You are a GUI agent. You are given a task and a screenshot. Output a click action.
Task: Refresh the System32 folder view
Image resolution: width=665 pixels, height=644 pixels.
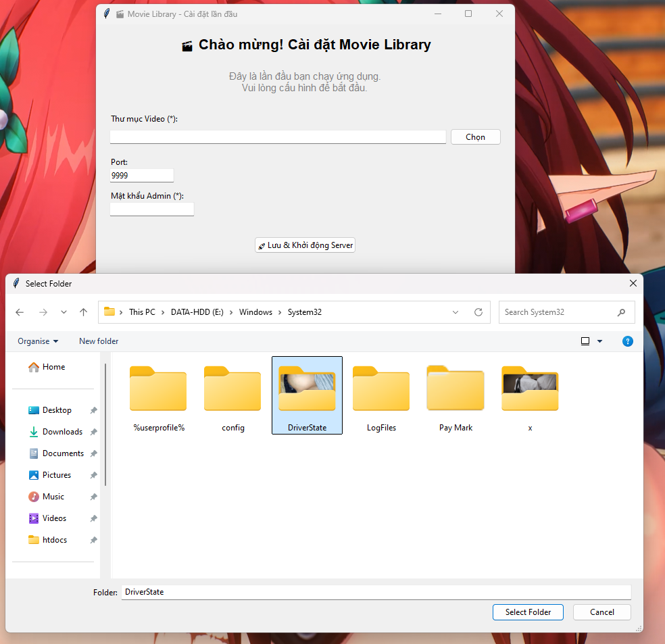tap(478, 312)
